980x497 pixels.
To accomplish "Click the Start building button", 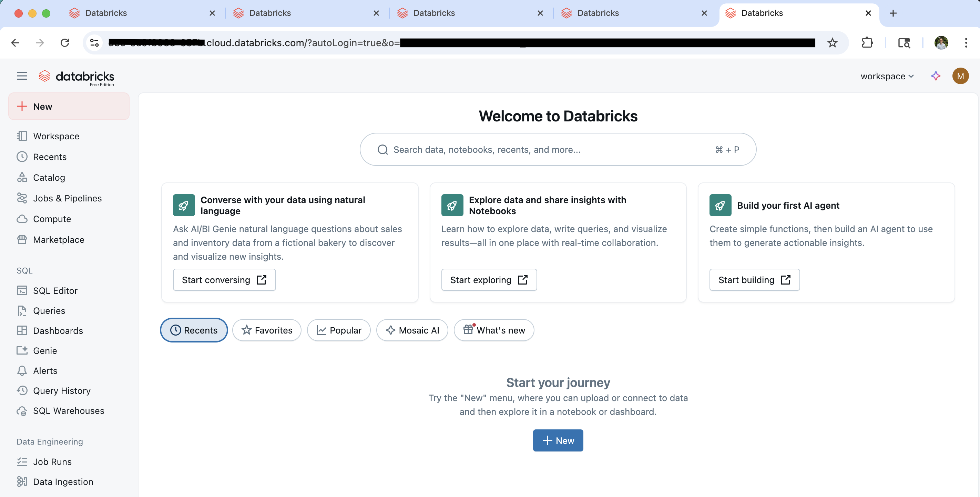I will point(754,280).
